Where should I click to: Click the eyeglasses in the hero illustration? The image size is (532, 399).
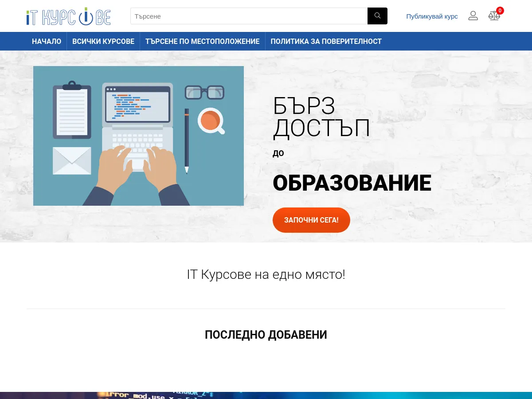[x=204, y=92]
